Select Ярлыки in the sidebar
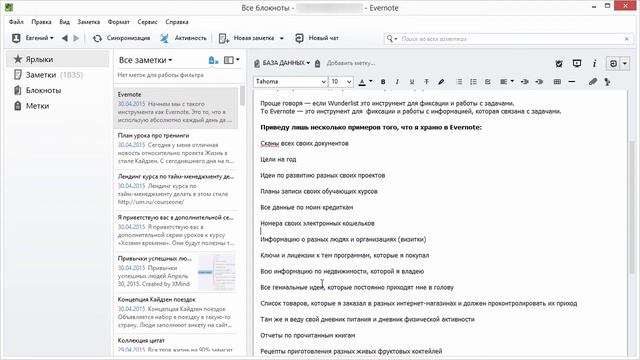640x360 pixels. coord(58,59)
